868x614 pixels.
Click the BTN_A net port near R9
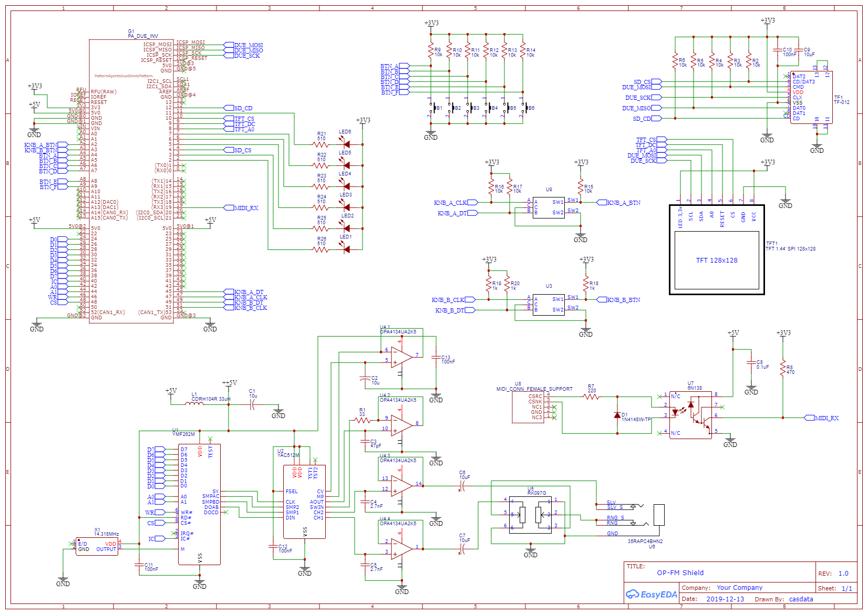click(395, 66)
